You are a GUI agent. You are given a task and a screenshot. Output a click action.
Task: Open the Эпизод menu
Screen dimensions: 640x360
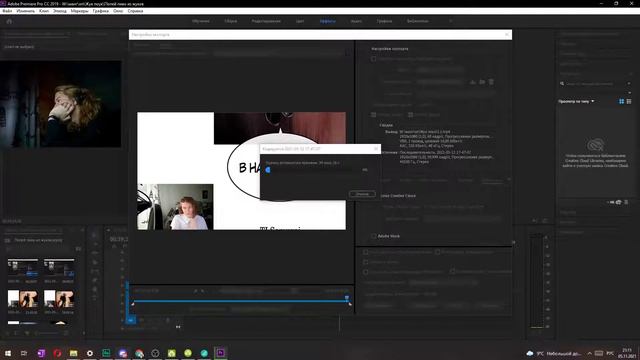click(x=60, y=11)
